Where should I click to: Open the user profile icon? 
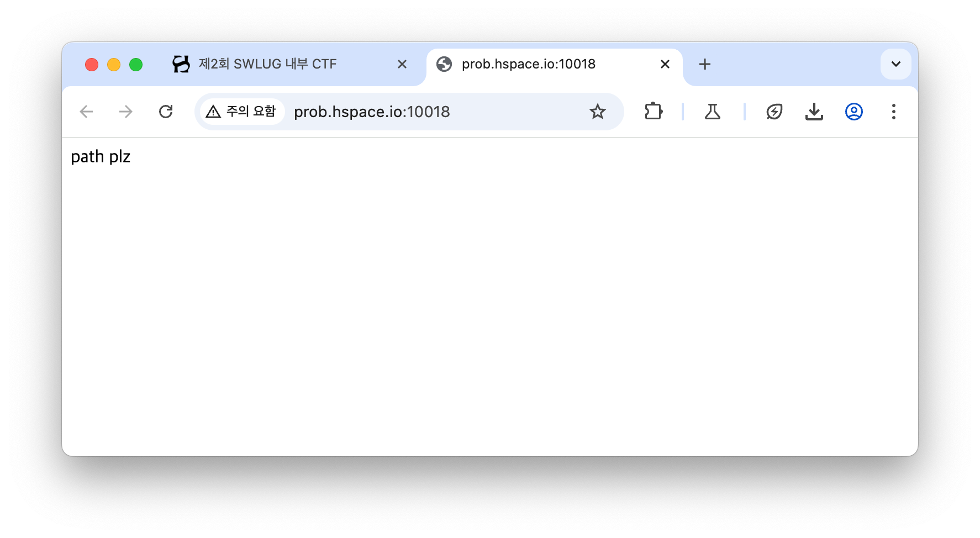854,112
